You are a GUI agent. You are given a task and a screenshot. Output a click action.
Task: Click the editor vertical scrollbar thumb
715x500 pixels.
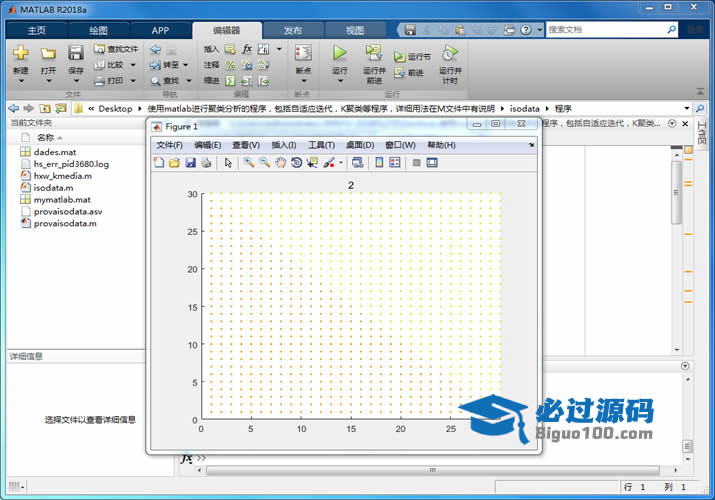click(x=677, y=191)
